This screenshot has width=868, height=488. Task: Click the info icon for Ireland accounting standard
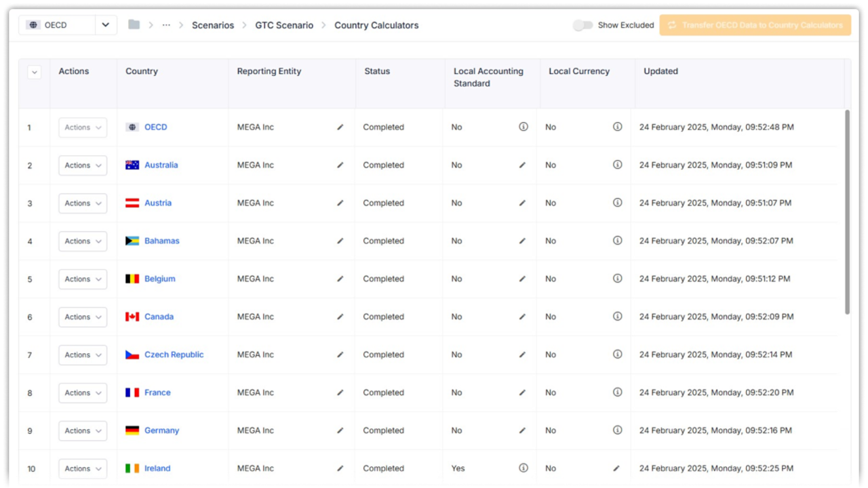(x=523, y=468)
